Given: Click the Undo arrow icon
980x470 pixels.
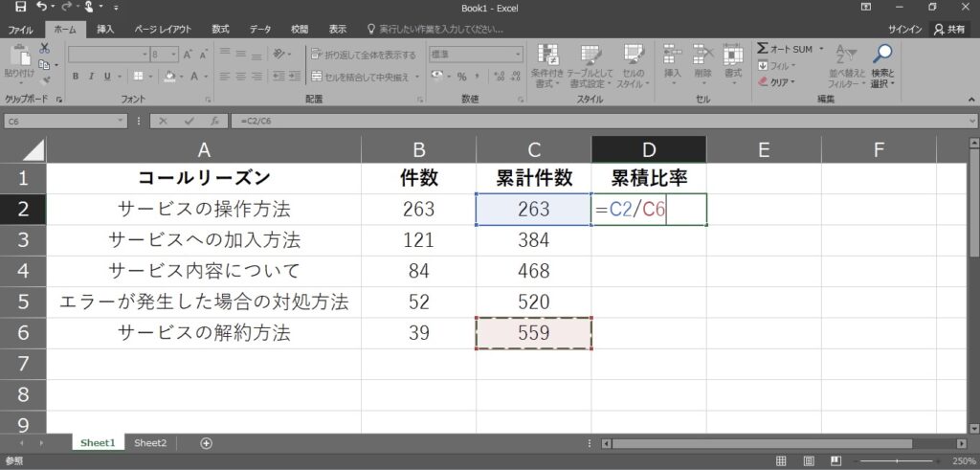Looking at the screenshot, I should click(x=42, y=8).
